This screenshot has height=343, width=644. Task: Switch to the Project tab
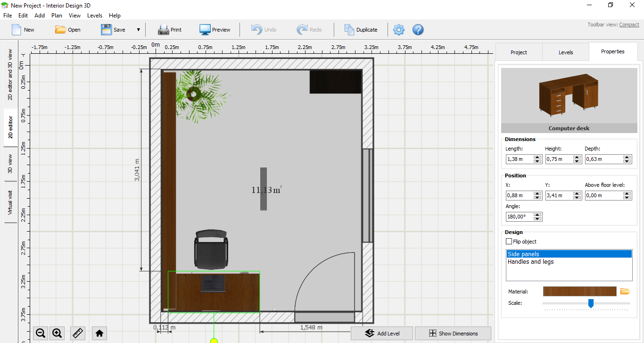click(x=519, y=52)
